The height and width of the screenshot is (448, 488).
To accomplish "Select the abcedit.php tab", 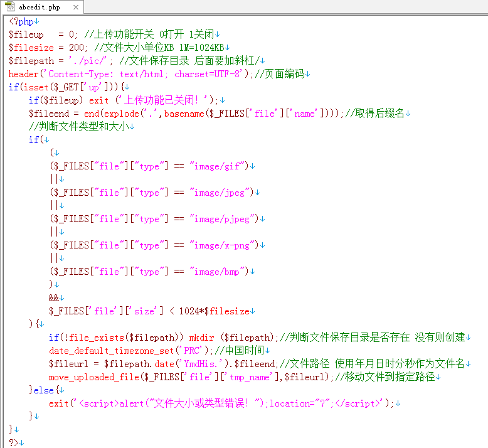I will pyautogui.click(x=41, y=7).
